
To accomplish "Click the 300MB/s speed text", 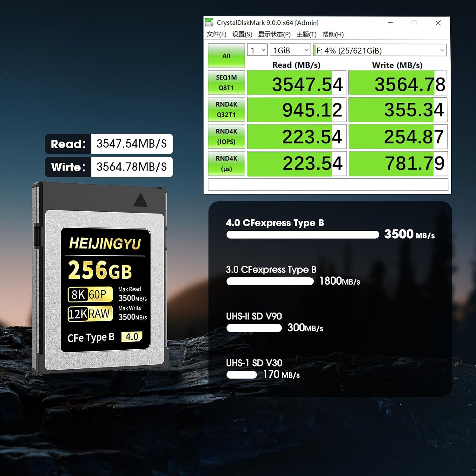I will coord(305,328).
